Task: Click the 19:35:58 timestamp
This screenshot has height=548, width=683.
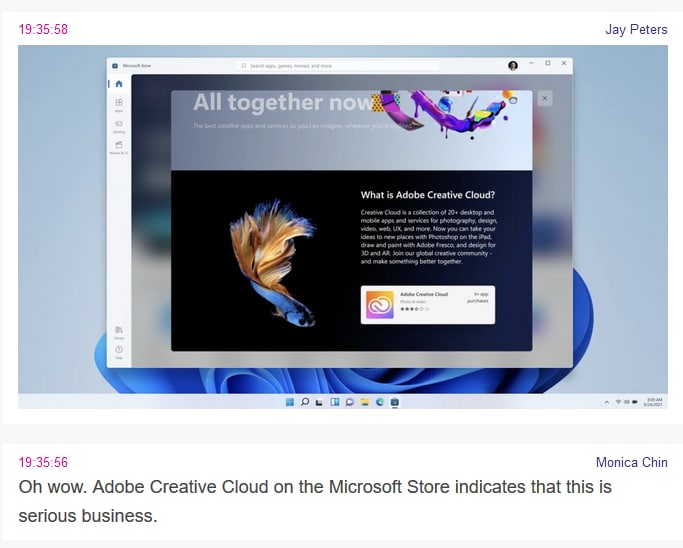Action: click(x=43, y=29)
